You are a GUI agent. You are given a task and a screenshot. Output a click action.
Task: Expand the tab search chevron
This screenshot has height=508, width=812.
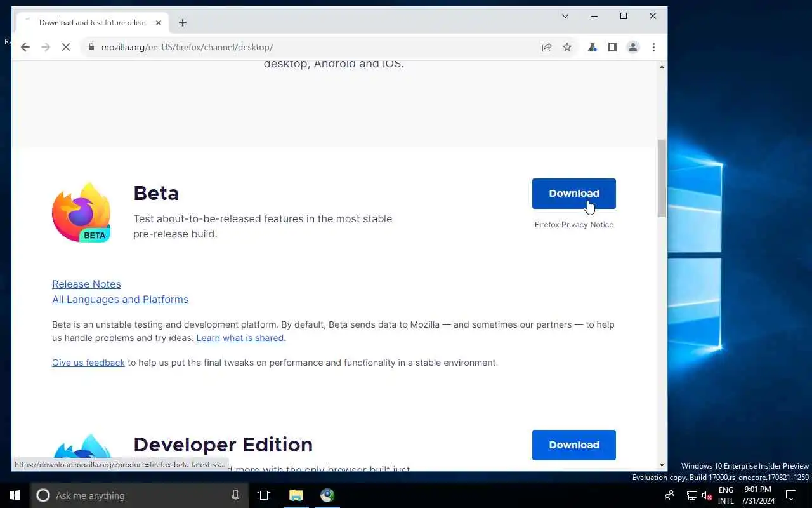coord(565,16)
